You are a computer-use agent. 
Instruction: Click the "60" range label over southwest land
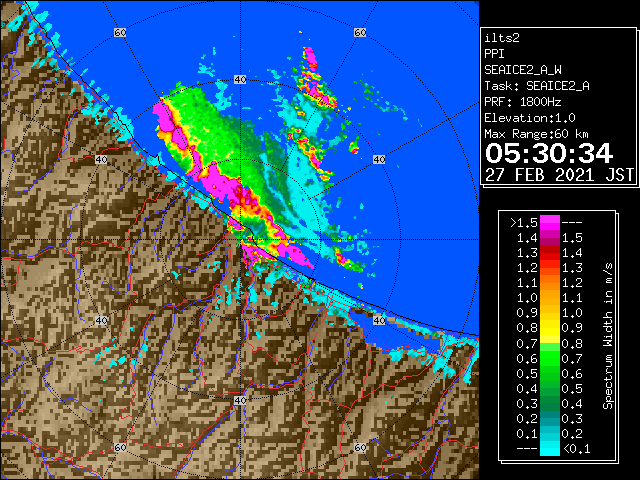[120, 447]
